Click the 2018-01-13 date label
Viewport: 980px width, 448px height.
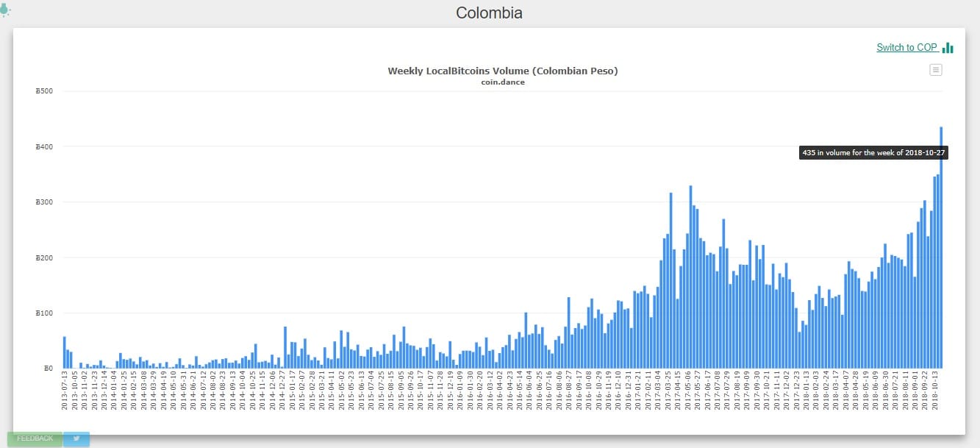[x=806, y=390]
